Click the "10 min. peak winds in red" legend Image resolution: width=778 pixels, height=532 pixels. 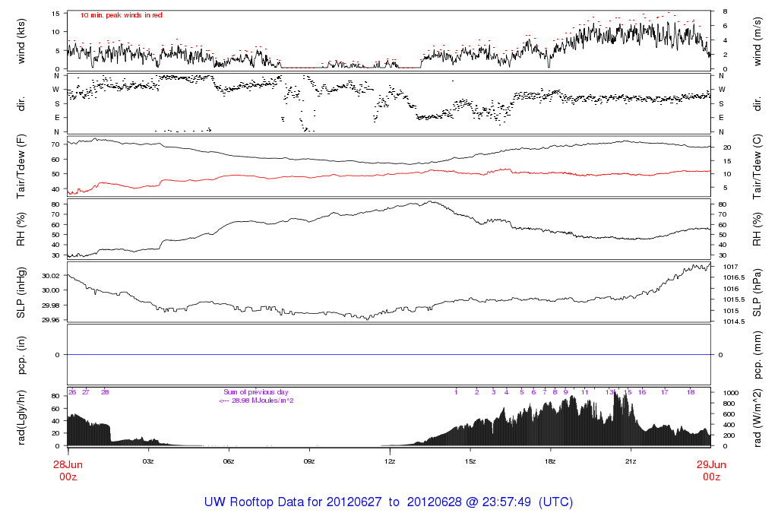[121, 15]
